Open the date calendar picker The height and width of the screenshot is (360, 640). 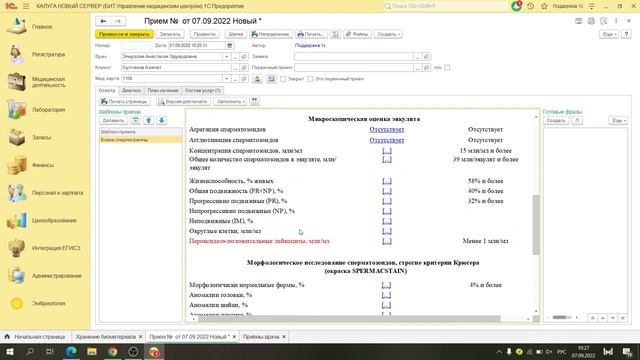(x=230, y=45)
